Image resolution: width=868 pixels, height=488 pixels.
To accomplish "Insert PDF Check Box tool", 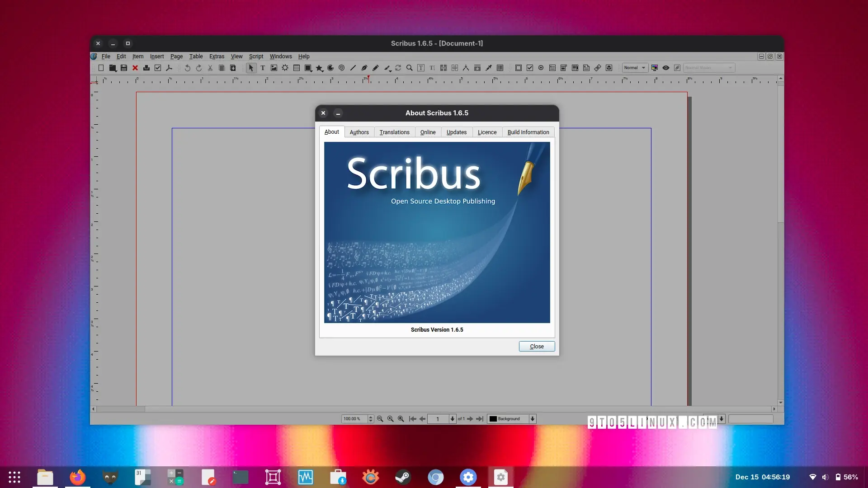I will 530,68.
